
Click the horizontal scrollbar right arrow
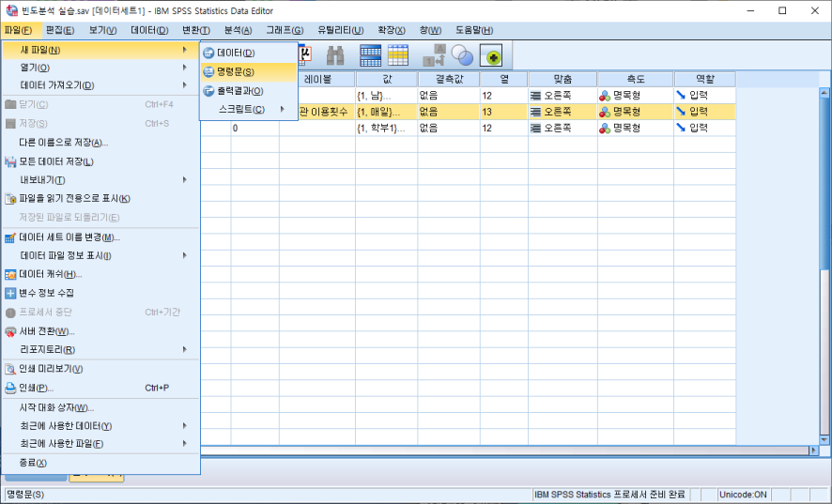814,450
